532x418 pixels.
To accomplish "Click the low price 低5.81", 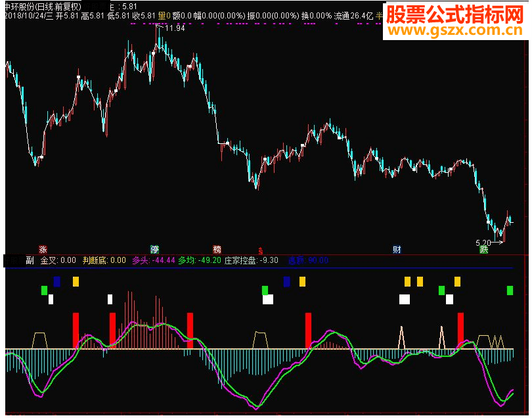I will pyautogui.click(x=118, y=16).
